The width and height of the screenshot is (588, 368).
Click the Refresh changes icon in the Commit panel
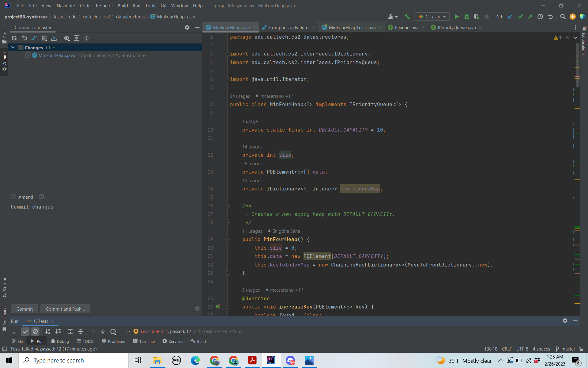pos(14,38)
